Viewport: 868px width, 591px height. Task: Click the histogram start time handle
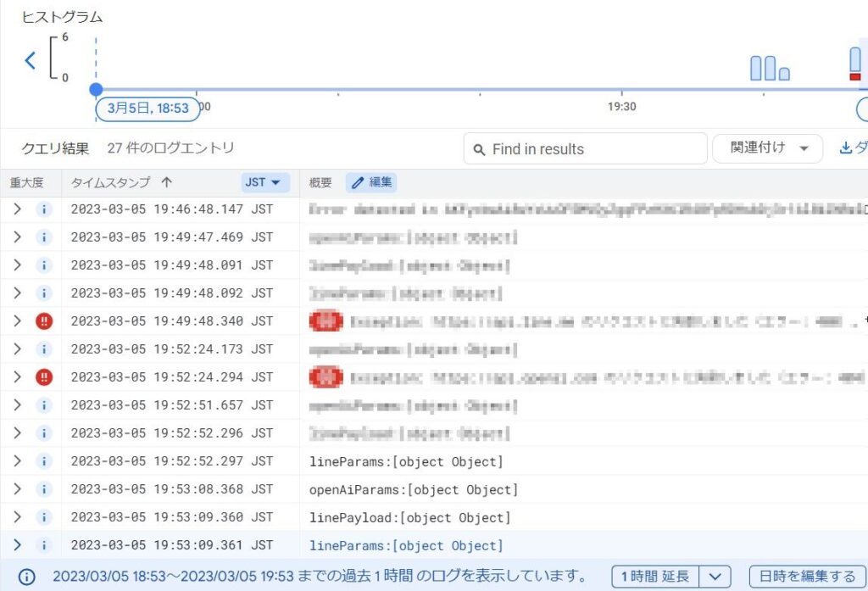click(x=96, y=89)
